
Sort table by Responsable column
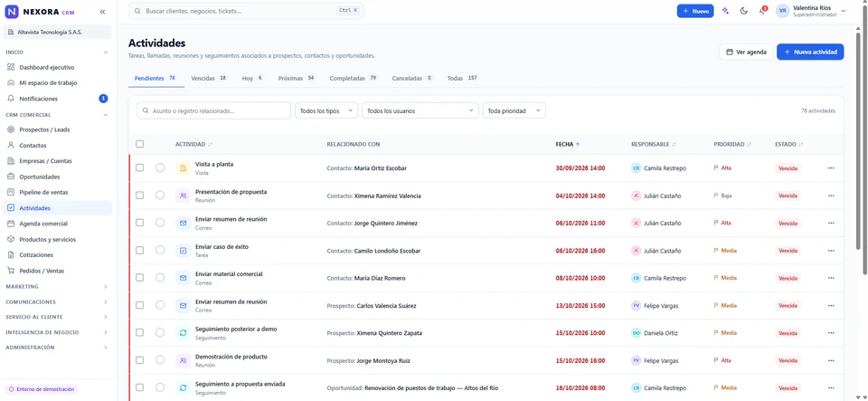coord(653,144)
